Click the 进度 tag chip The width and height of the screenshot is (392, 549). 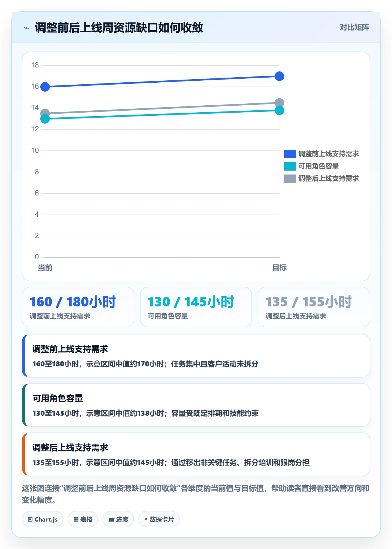[x=118, y=519]
